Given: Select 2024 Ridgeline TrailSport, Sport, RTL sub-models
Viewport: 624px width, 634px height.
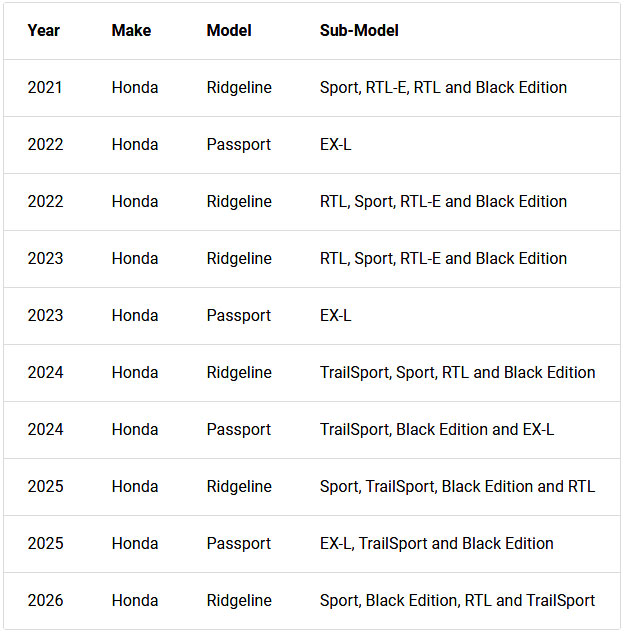Looking at the screenshot, I should tap(457, 373).
